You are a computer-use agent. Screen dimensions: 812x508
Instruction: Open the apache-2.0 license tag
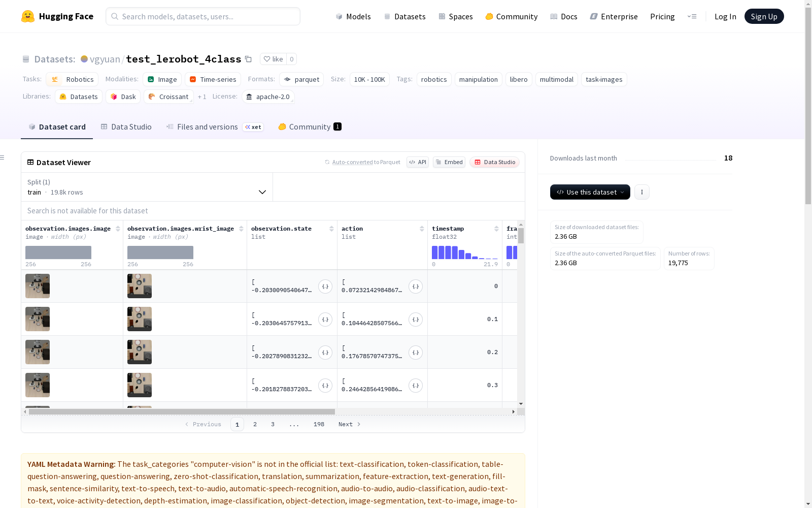[268, 97]
